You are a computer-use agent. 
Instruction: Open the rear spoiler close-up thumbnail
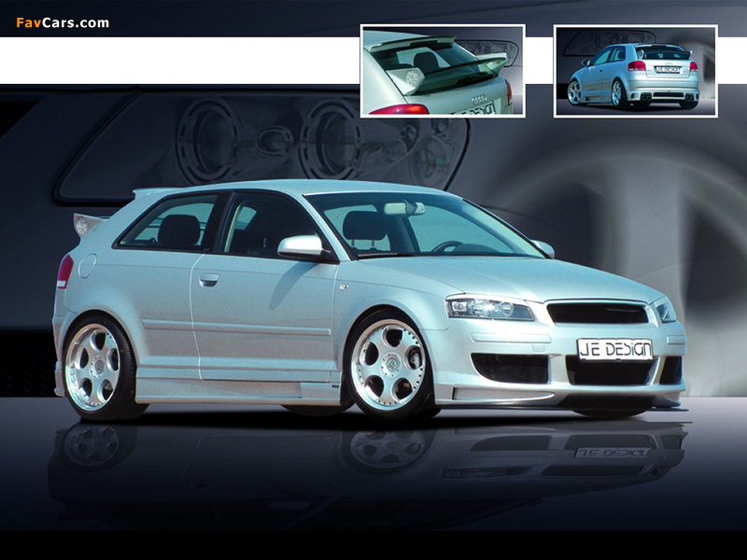coord(443,72)
